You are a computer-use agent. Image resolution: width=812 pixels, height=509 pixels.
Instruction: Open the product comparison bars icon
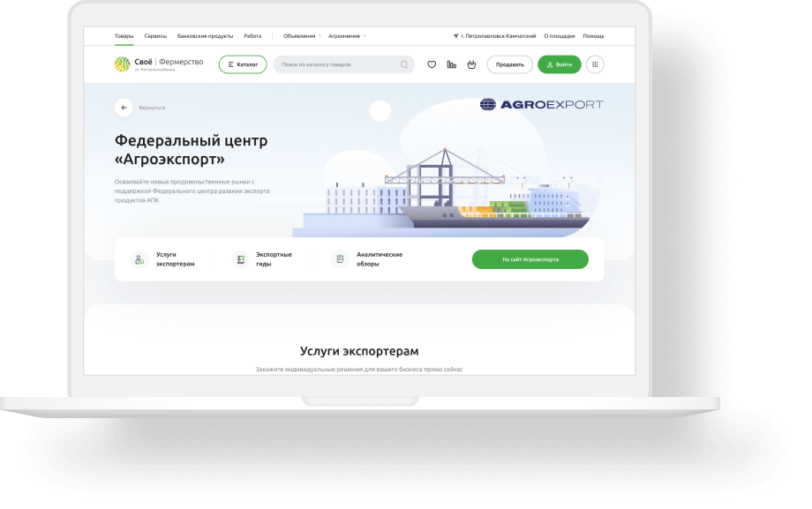click(x=452, y=64)
